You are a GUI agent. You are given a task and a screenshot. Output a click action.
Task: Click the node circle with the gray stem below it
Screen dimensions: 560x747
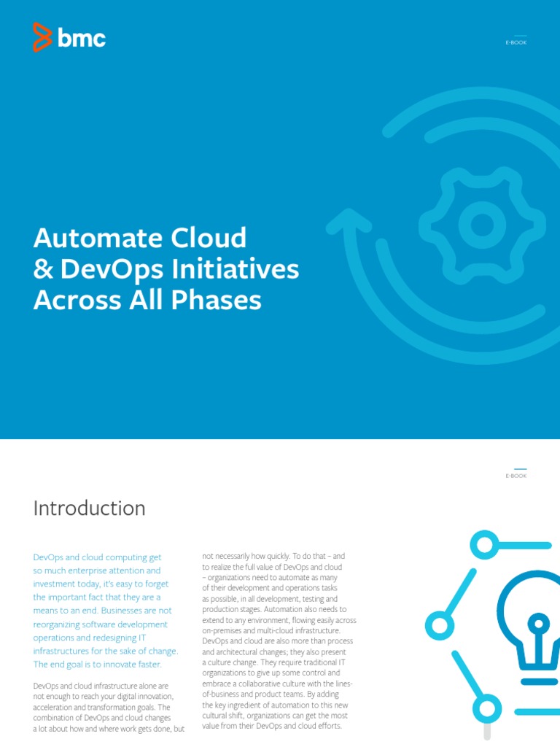(x=487, y=708)
